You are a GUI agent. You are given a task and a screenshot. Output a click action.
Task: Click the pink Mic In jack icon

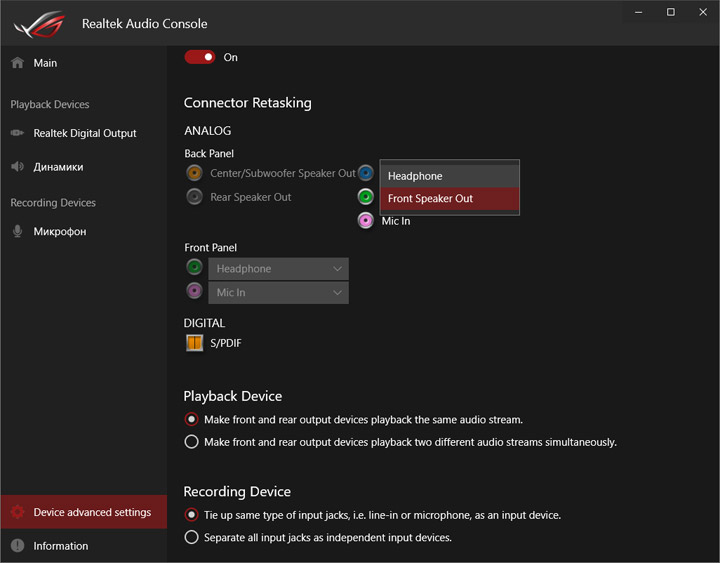(366, 221)
